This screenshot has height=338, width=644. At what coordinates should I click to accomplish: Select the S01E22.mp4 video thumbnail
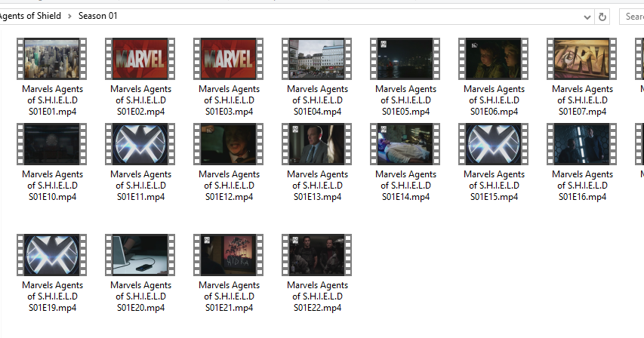(x=316, y=255)
